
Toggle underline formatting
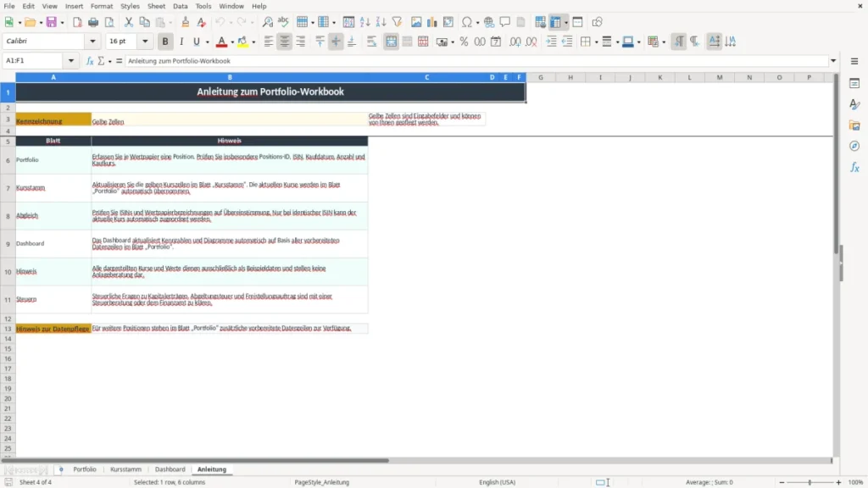(x=197, y=42)
